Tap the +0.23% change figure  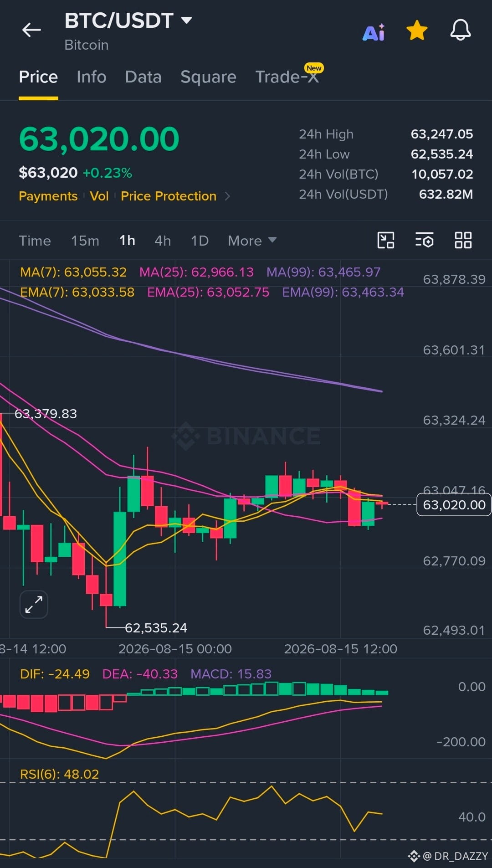point(108,173)
